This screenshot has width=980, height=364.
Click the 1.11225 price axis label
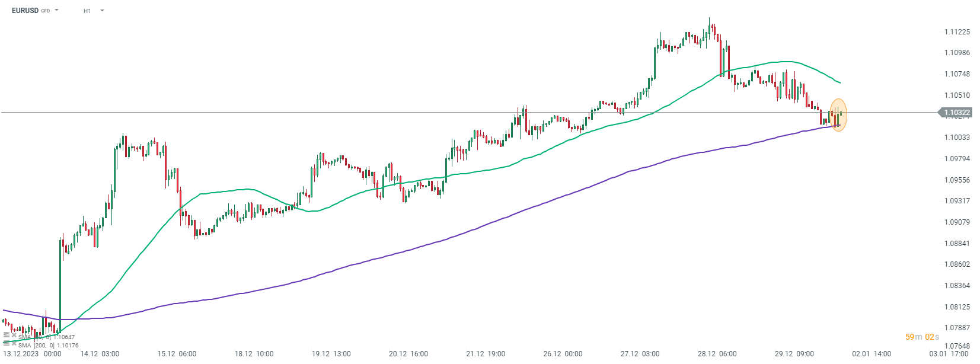click(957, 32)
